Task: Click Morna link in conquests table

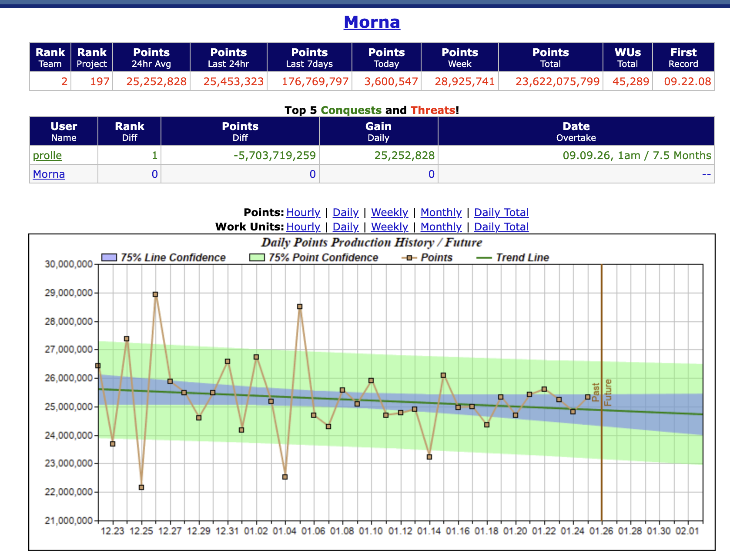Action: (x=49, y=174)
